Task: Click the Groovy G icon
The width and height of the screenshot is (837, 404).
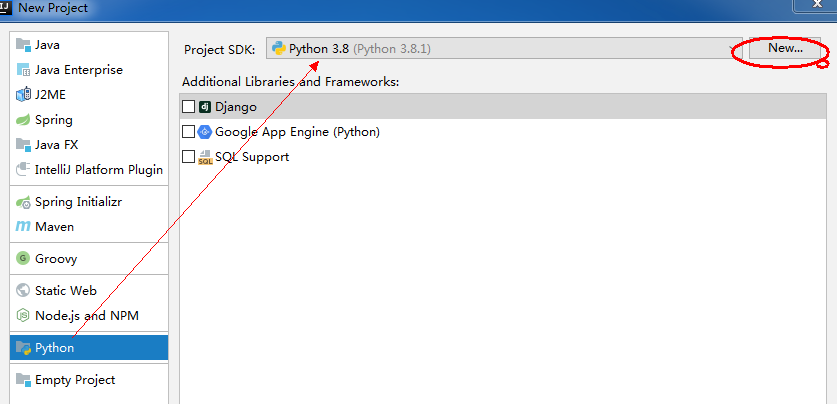Action: coord(23,259)
